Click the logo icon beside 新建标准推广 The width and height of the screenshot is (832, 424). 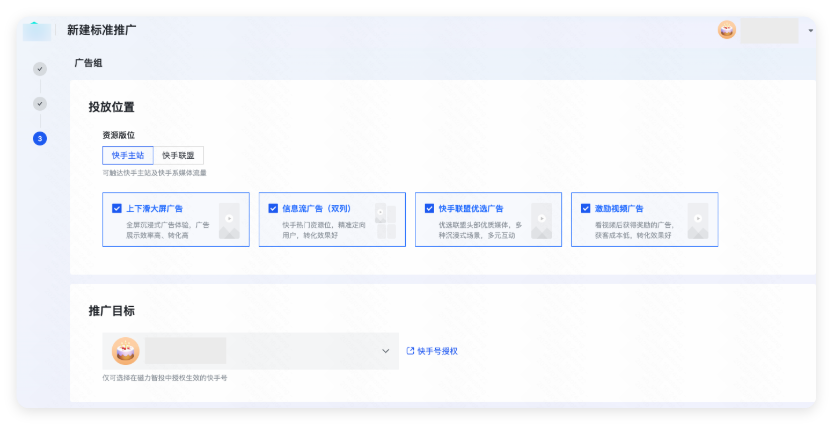pos(37,30)
